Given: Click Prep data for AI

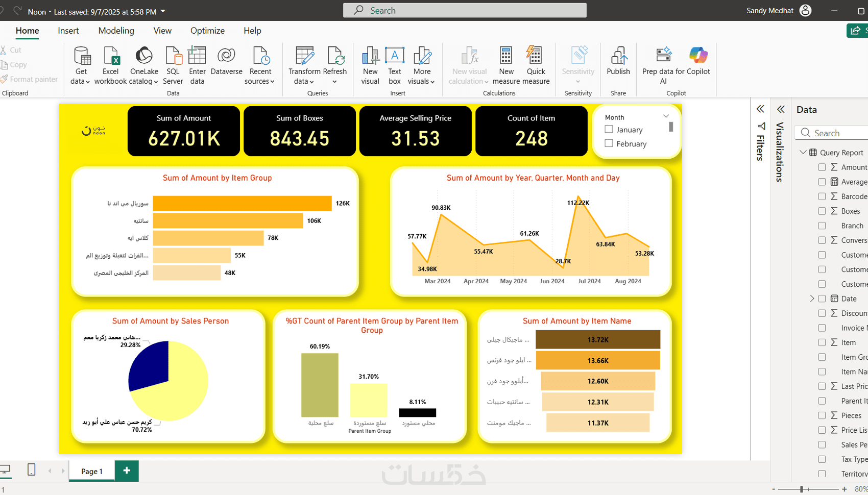Looking at the screenshot, I should click(x=663, y=65).
